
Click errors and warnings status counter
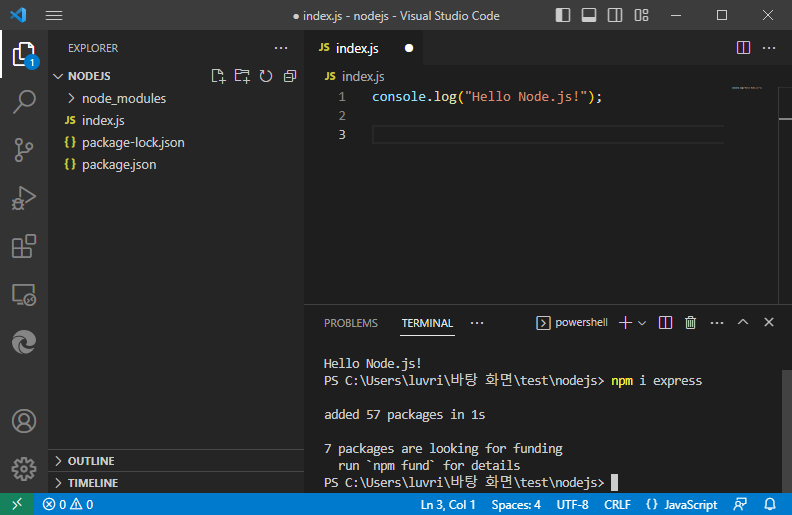68,504
